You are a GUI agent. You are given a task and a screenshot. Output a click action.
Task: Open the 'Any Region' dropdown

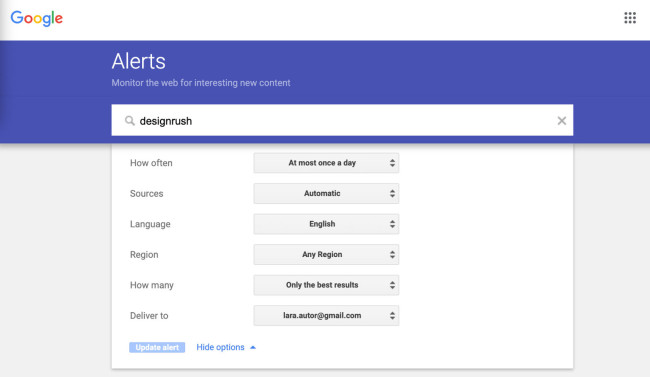pyautogui.click(x=326, y=255)
